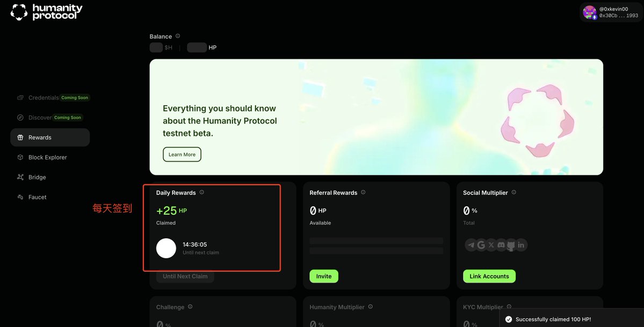
Task: Click the pink ring graphic in banner
Action: 537,120
